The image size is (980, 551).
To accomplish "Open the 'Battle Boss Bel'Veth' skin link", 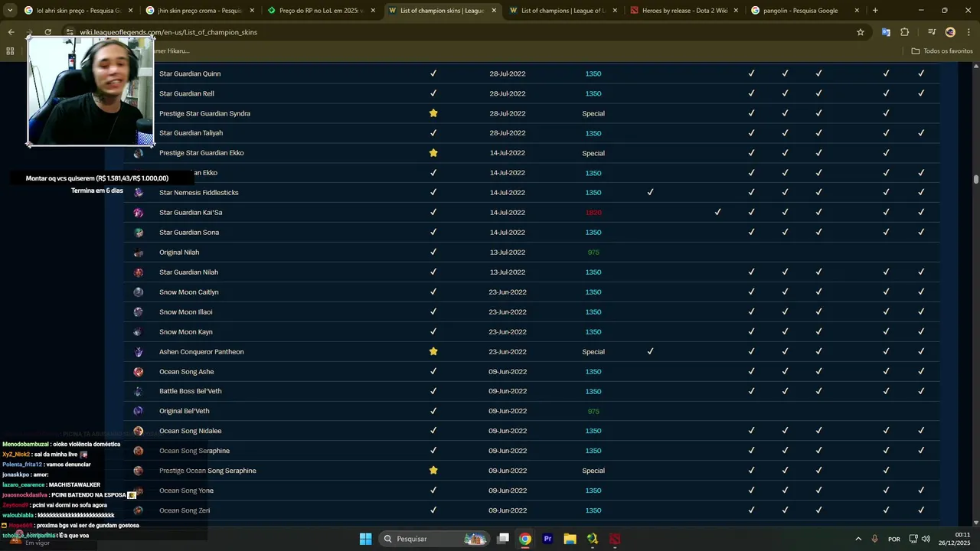I will (190, 391).
